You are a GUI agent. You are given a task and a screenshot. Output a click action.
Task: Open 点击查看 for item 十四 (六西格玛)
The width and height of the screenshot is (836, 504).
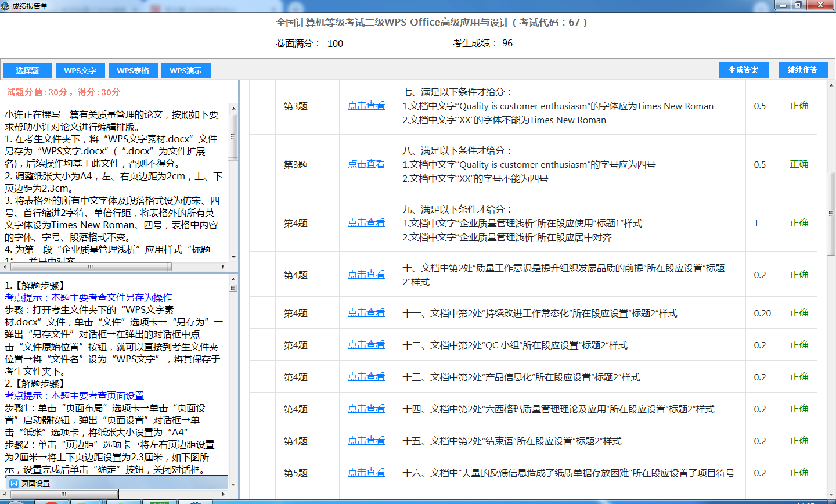tap(366, 409)
